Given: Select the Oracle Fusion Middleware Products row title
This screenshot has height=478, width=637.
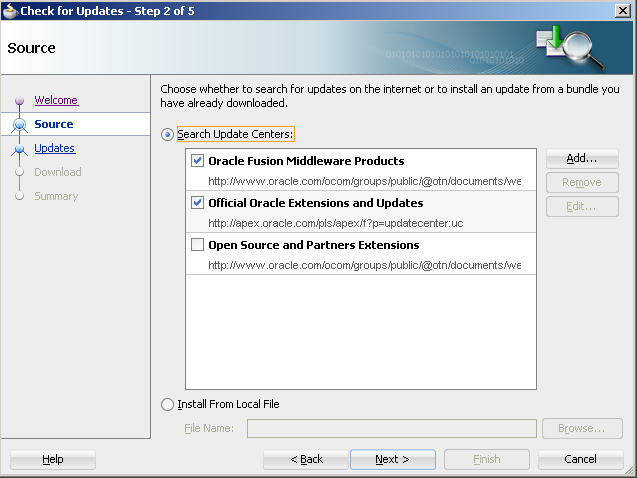Looking at the screenshot, I should click(306, 161).
